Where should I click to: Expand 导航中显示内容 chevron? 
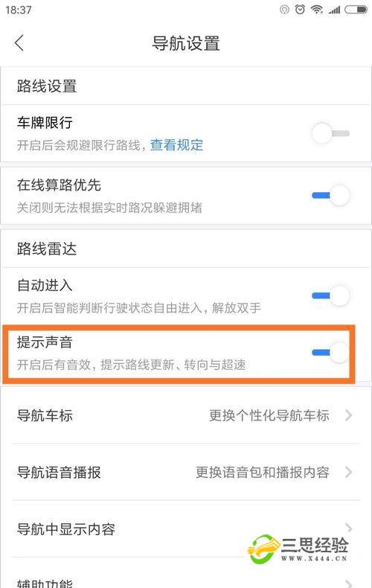349,528
